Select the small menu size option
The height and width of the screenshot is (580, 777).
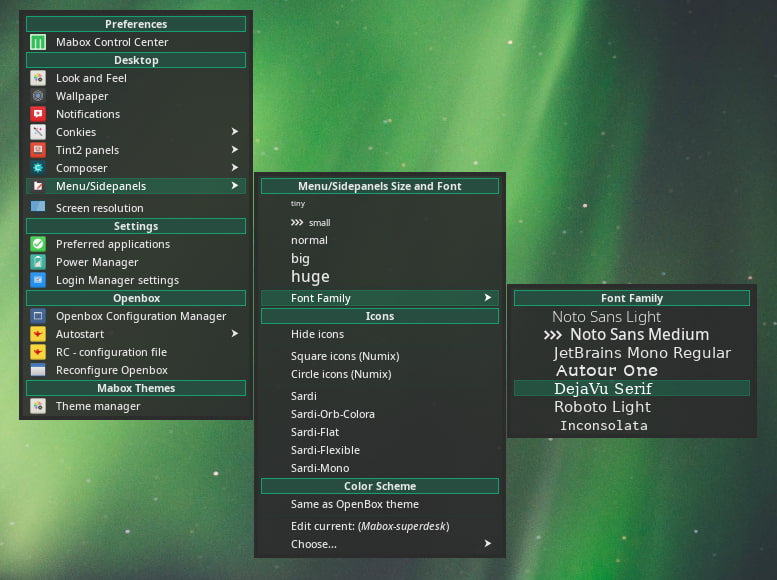pos(319,222)
